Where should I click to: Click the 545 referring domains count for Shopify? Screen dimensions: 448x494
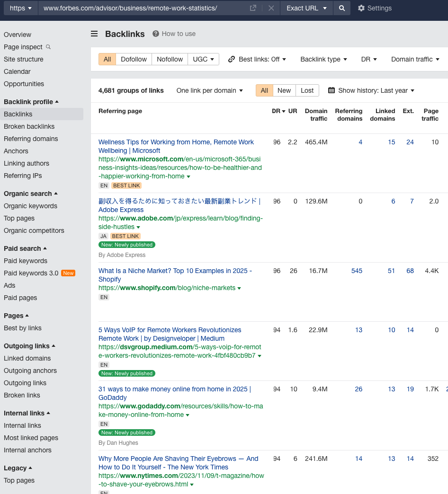357,271
